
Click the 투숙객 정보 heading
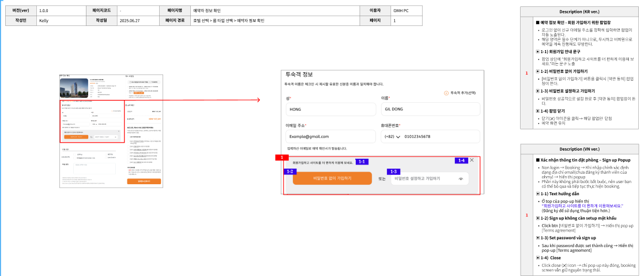tap(299, 74)
